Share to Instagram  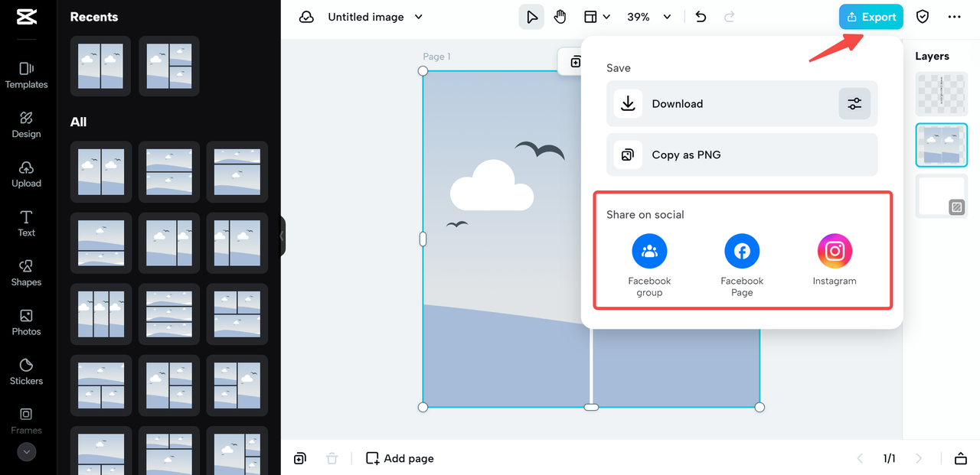[x=835, y=260]
